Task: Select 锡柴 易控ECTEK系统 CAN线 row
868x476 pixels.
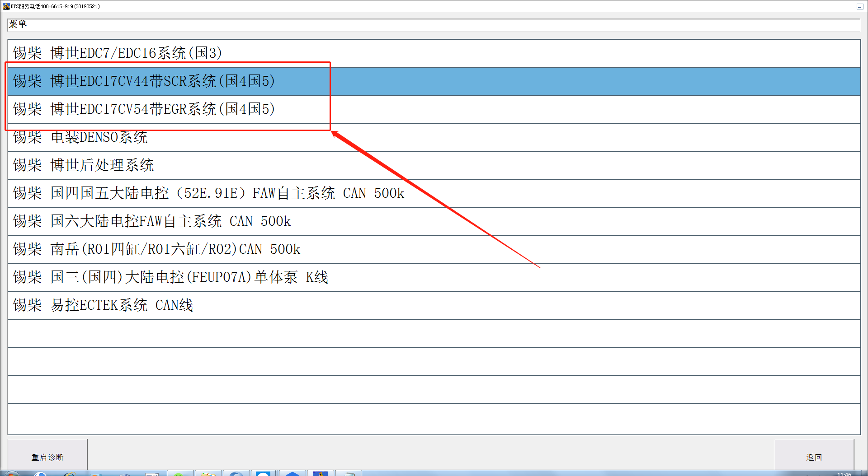Action: (434, 305)
